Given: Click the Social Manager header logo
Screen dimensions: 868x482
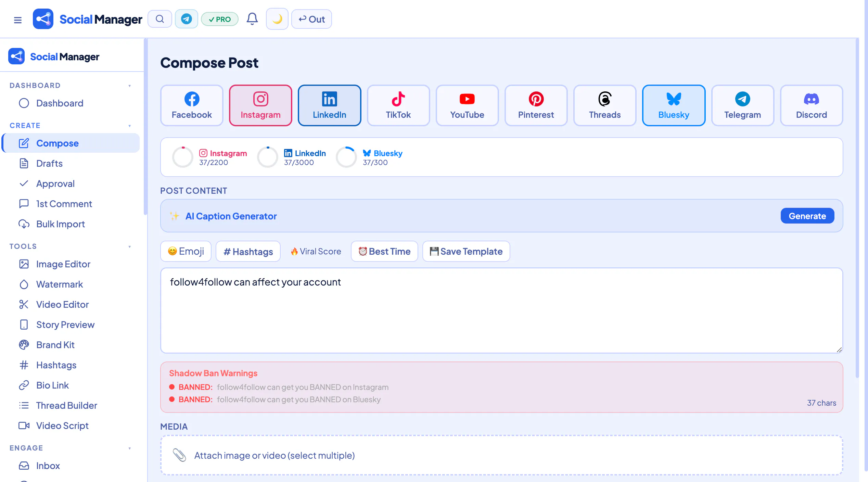Looking at the screenshot, I should 88,19.
